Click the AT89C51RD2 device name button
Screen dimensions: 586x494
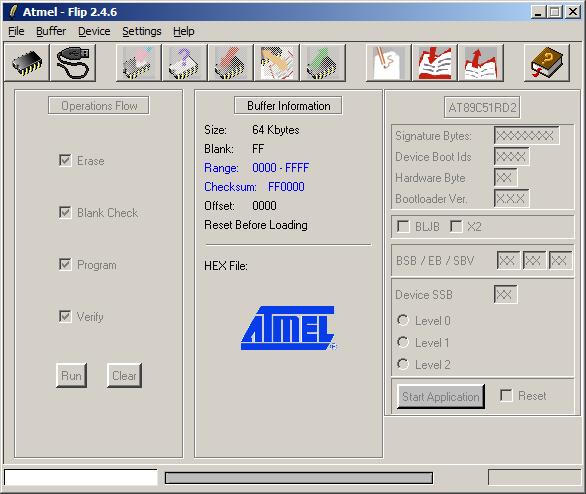482,108
